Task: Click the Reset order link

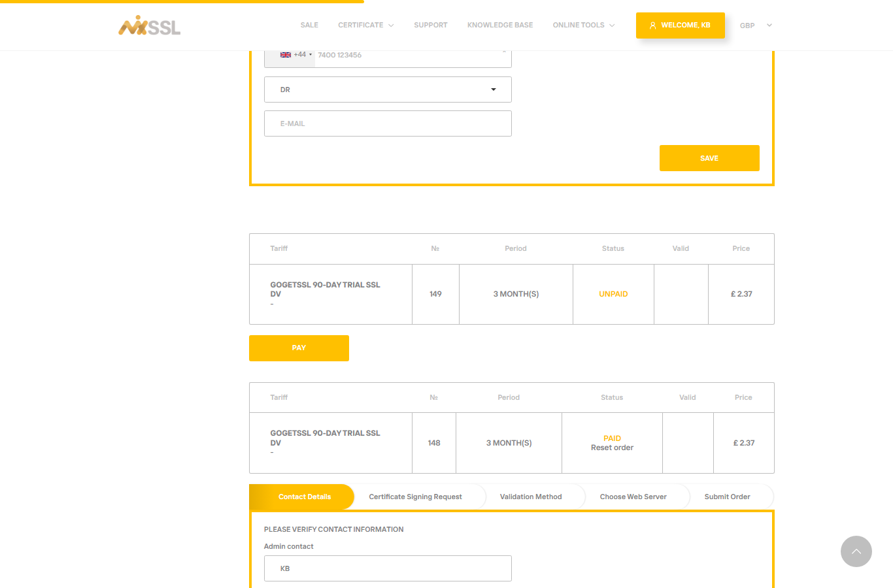Action: coord(612,448)
